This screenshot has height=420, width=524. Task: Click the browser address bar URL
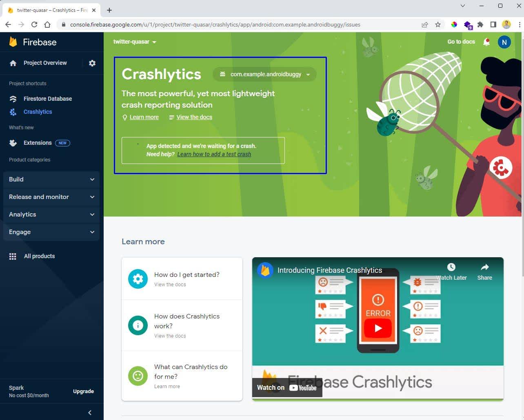click(215, 24)
